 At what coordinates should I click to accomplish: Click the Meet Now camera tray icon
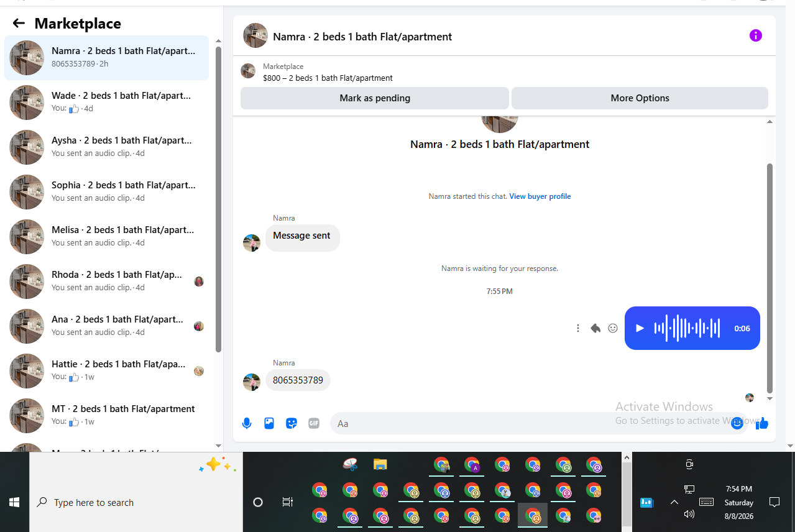pyautogui.click(x=689, y=464)
